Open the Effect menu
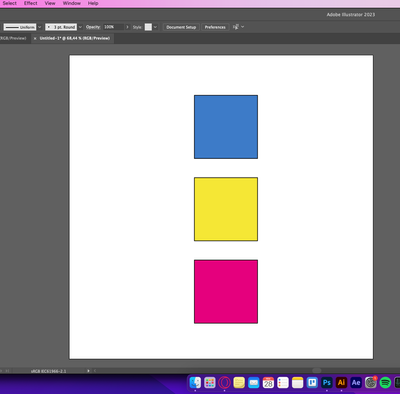Viewport: 400px width, 394px height. click(x=31, y=3)
